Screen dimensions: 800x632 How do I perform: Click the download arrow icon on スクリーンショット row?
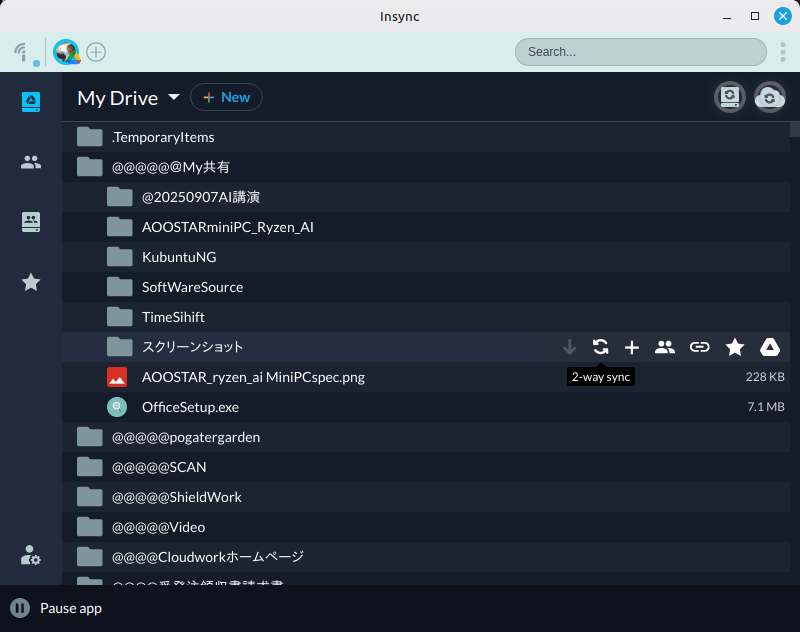click(570, 347)
